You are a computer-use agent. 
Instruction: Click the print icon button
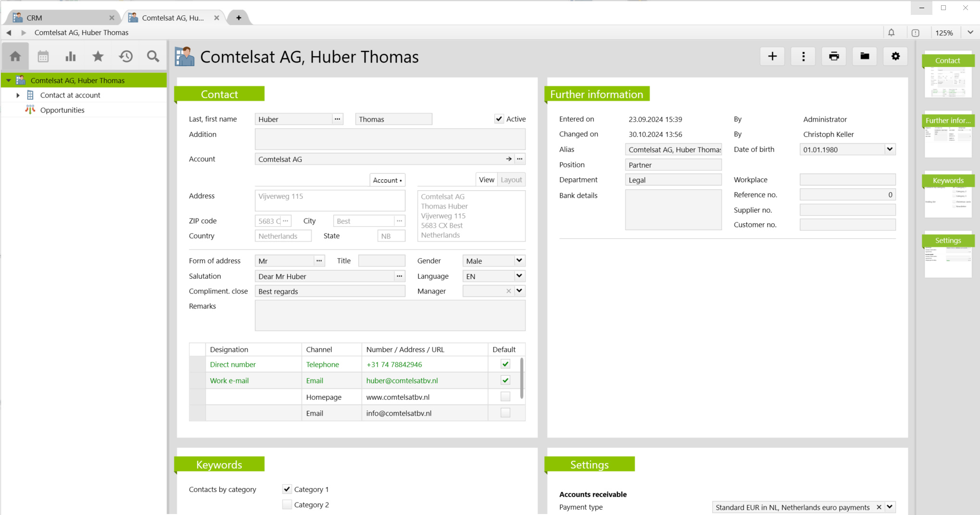coord(834,56)
